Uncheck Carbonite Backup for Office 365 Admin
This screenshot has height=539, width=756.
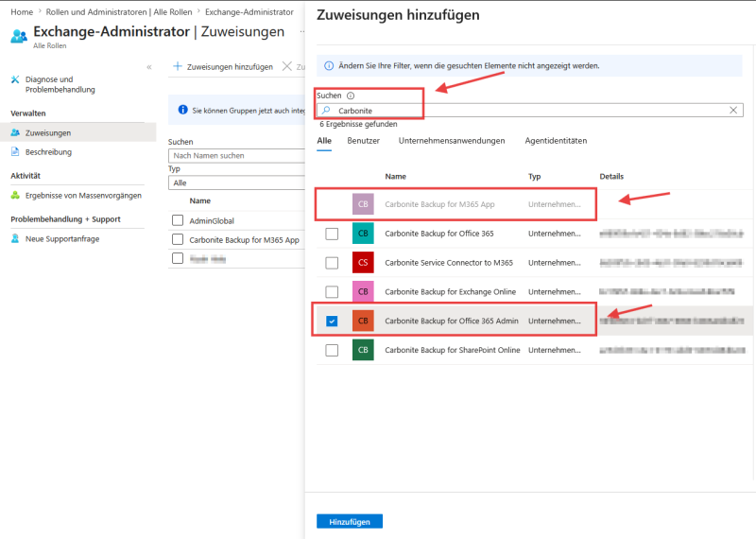332,321
